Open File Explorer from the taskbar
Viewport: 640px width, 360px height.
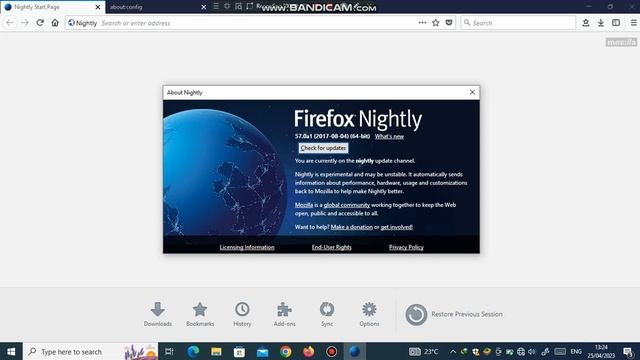coord(216,351)
